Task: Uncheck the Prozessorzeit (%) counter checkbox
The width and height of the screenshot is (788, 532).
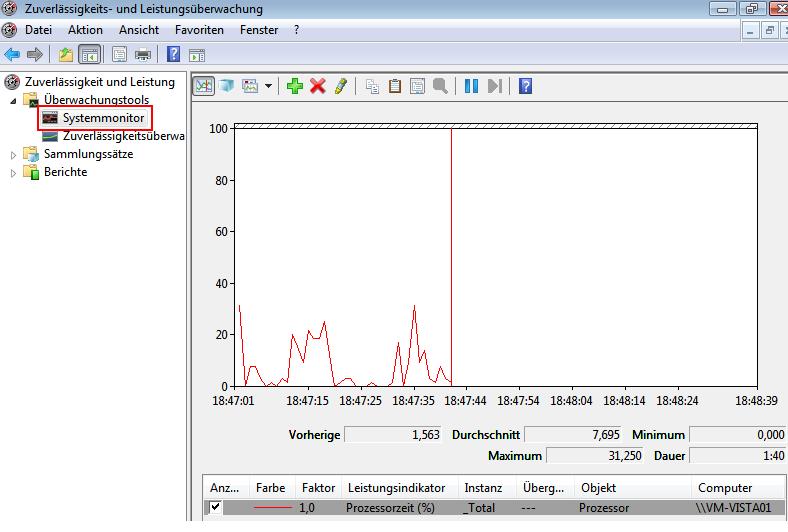Action: point(216,508)
